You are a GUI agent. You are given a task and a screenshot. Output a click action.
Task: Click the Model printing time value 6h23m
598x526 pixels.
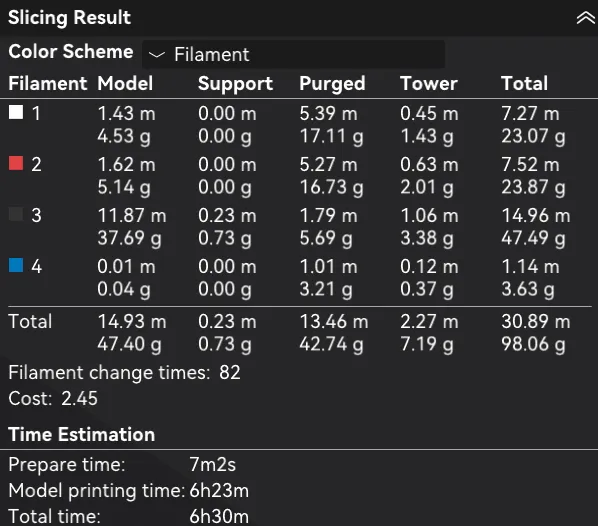click(219, 491)
